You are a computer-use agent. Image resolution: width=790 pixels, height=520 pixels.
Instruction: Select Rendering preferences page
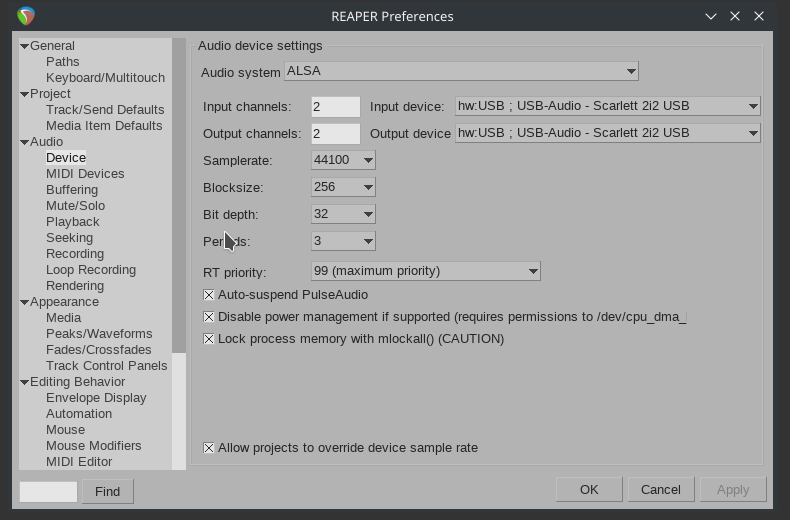pos(75,286)
